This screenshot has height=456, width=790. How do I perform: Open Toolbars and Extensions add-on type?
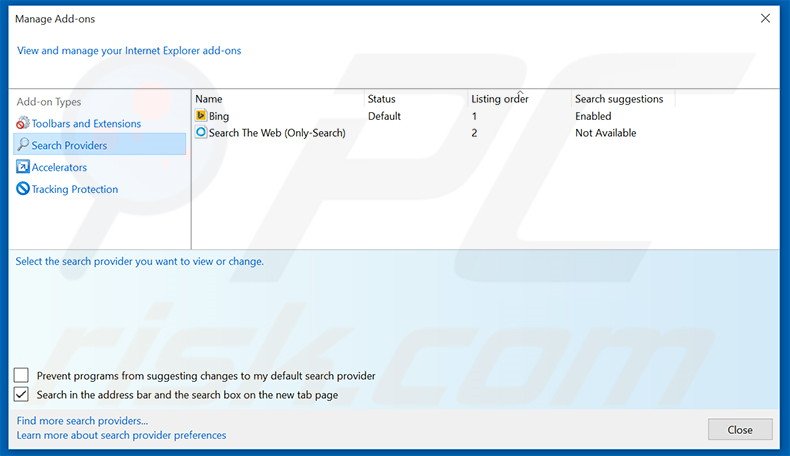tap(86, 123)
